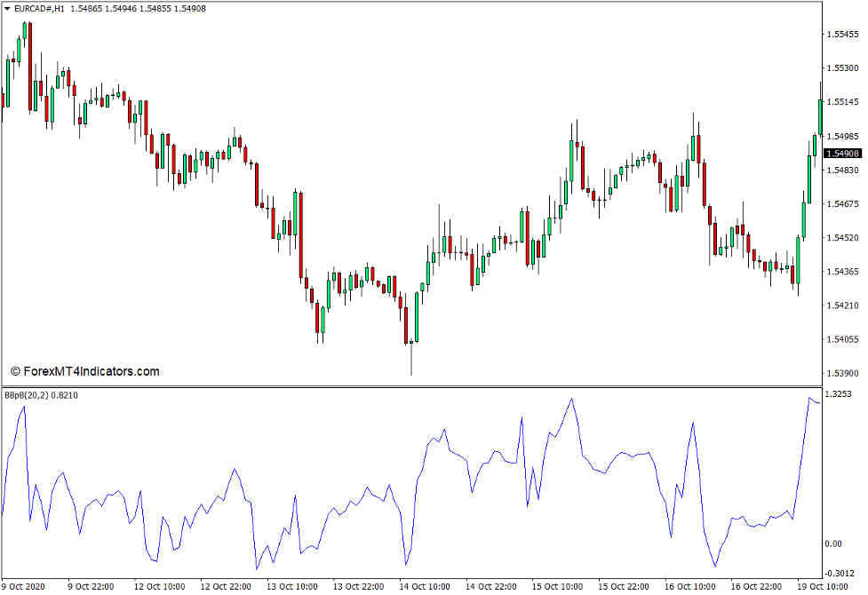
Task: Click the EURCAD#,H1 symbol label
Action: pyautogui.click(x=40, y=8)
